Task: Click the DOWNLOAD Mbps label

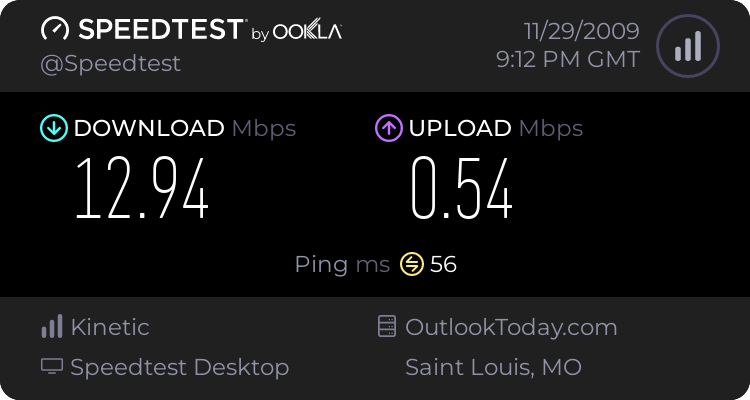Action: 185,129
